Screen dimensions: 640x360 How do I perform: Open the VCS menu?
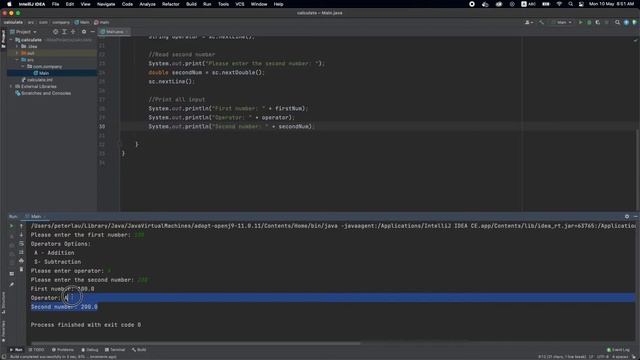(240, 4)
